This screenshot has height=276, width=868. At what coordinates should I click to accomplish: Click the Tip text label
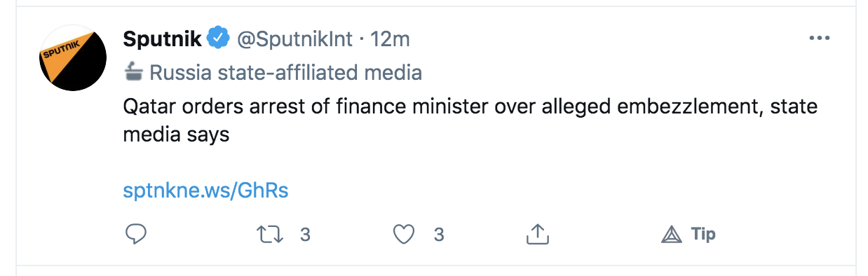coord(703,234)
